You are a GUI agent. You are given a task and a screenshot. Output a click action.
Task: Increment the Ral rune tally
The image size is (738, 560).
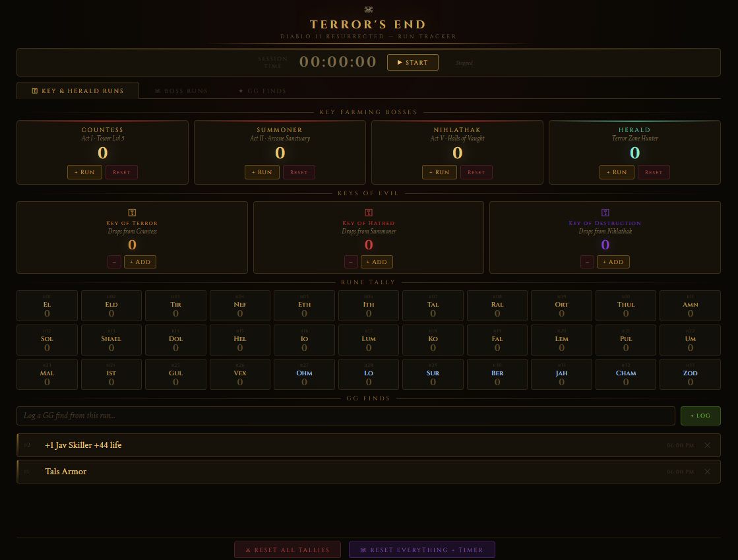[x=497, y=305]
